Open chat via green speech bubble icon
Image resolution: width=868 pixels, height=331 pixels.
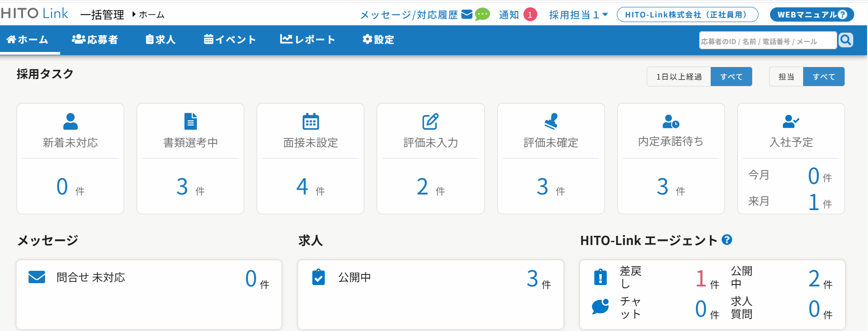(482, 15)
